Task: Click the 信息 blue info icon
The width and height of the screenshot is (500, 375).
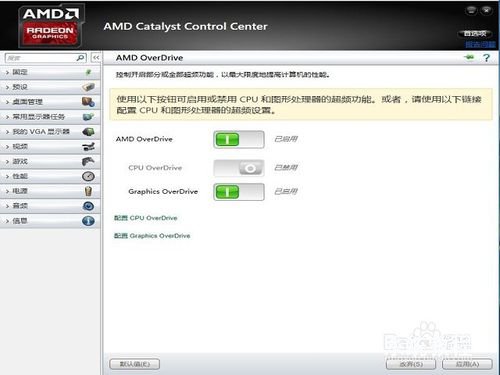Action: coord(88,221)
